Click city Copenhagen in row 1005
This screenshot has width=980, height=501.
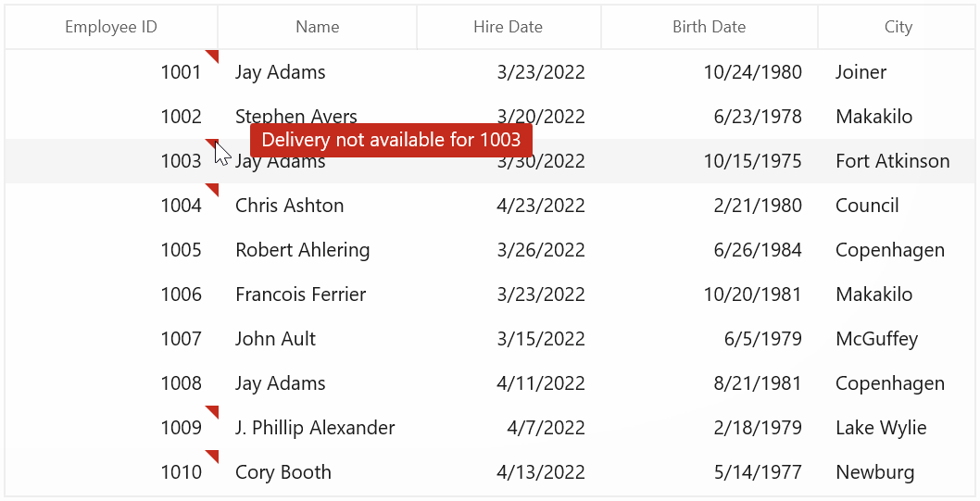890,250
